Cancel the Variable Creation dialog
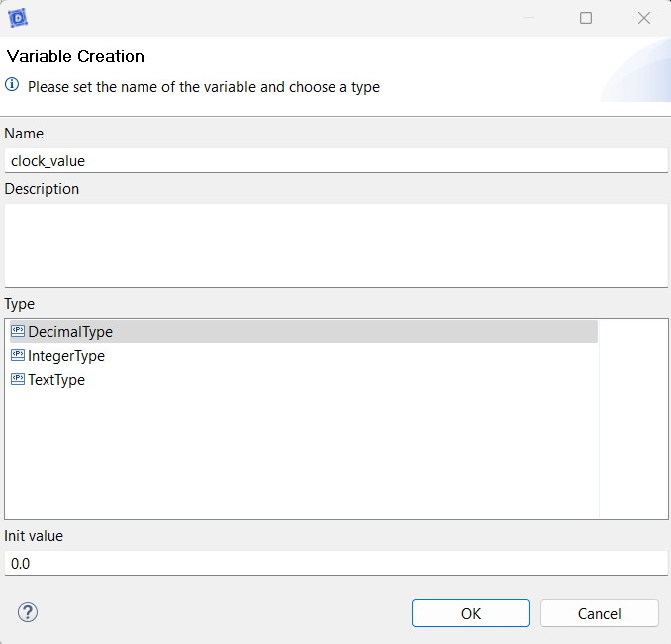 click(x=599, y=613)
